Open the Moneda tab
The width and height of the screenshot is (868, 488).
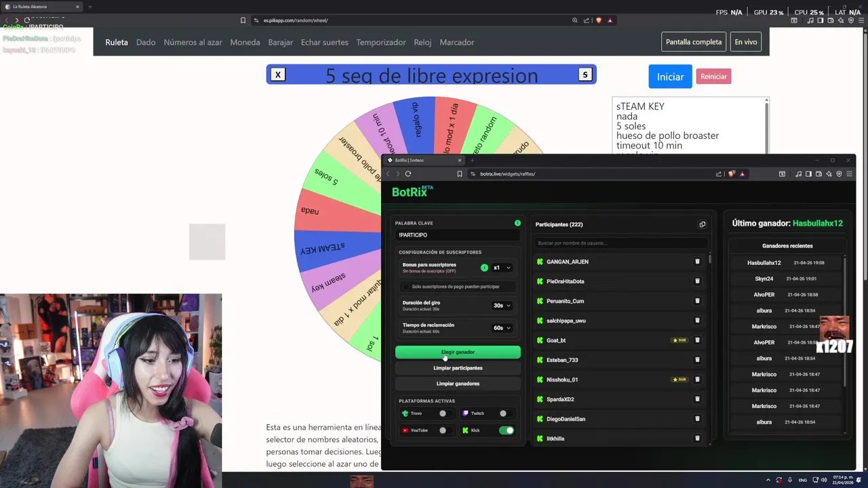pos(245,42)
